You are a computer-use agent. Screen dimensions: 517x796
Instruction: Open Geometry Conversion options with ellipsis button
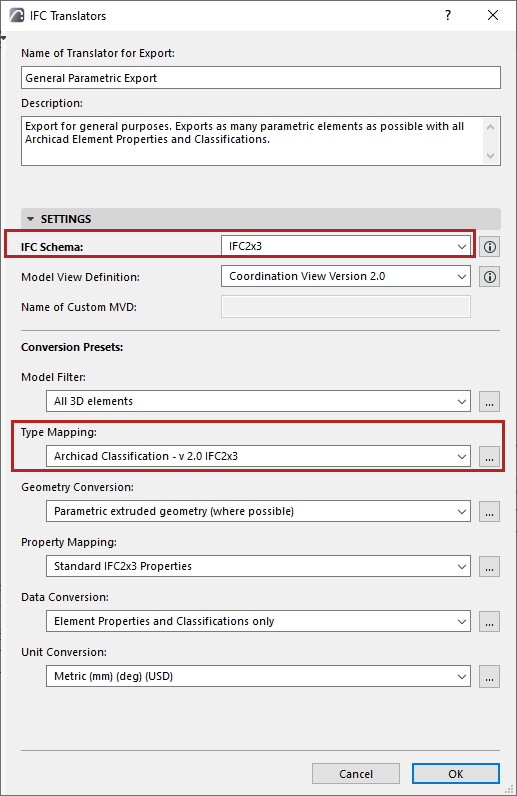coord(490,512)
